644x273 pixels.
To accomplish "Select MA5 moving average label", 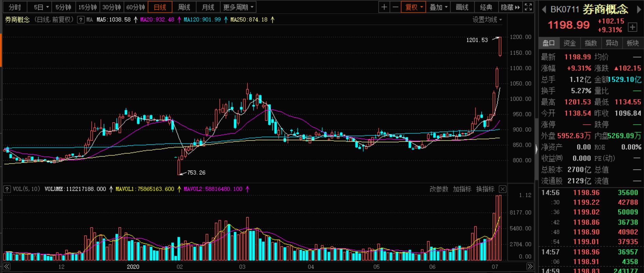I will (114, 20).
